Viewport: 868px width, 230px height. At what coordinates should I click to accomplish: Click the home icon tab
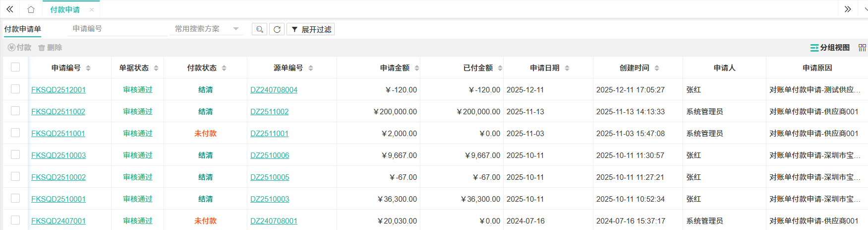(x=31, y=9)
